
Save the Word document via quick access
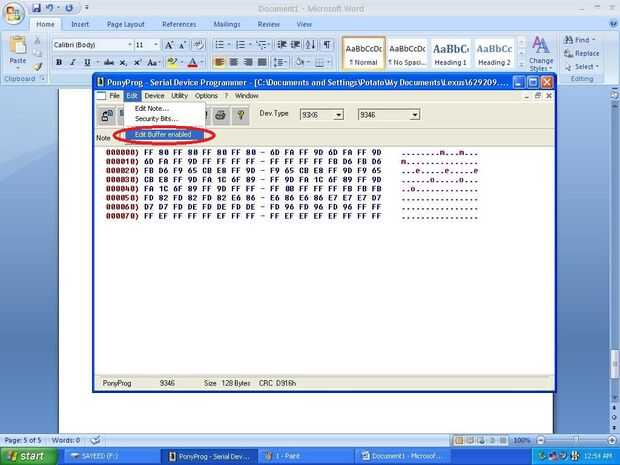click(36, 8)
